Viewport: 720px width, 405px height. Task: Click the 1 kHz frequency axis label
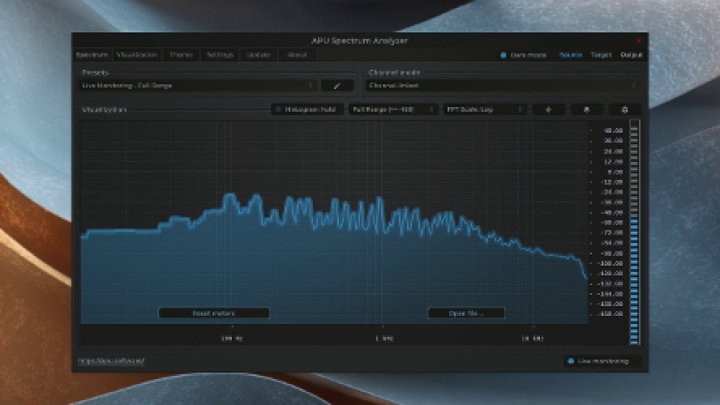click(x=384, y=338)
